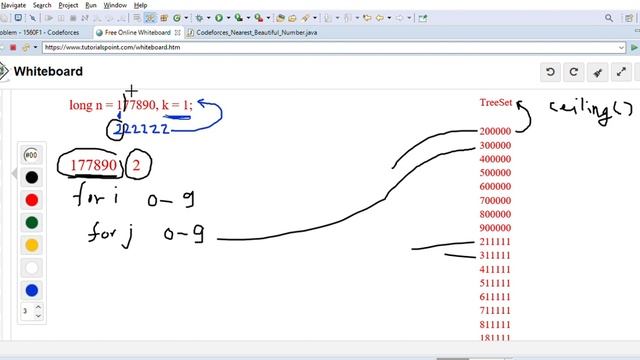Refresh the internal browser page
The width and height of the screenshot is (640, 360).
click(26, 47)
